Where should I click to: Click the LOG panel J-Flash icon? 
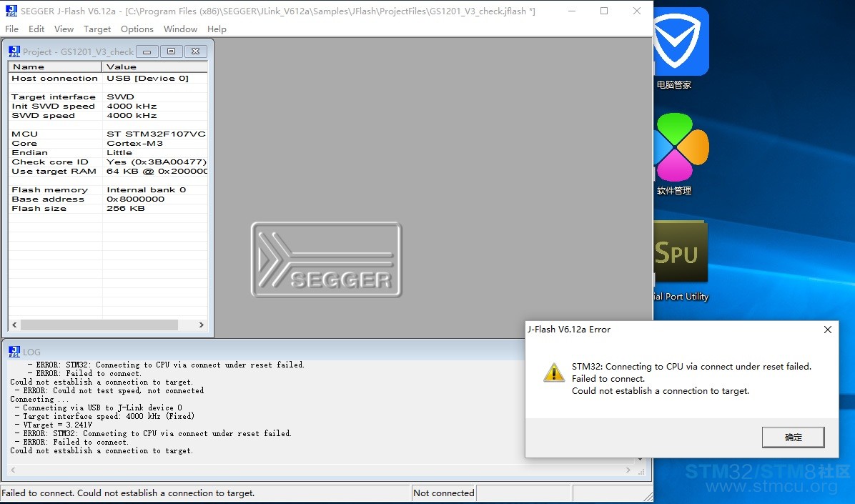(x=14, y=351)
